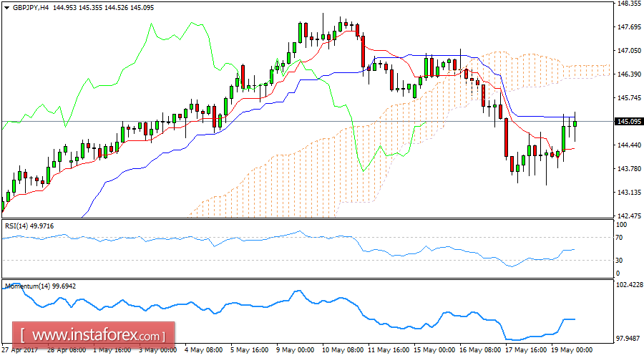Click the chart menu triangle beside GBPJPY
Viewport: 644px width, 358px height.
pyautogui.click(x=6, y=8)
